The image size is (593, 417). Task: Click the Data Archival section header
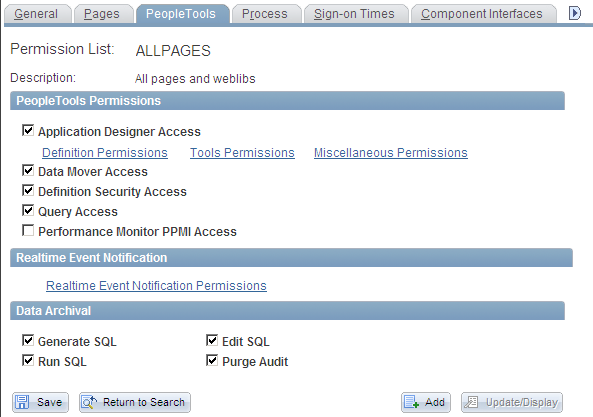[287, 311]
